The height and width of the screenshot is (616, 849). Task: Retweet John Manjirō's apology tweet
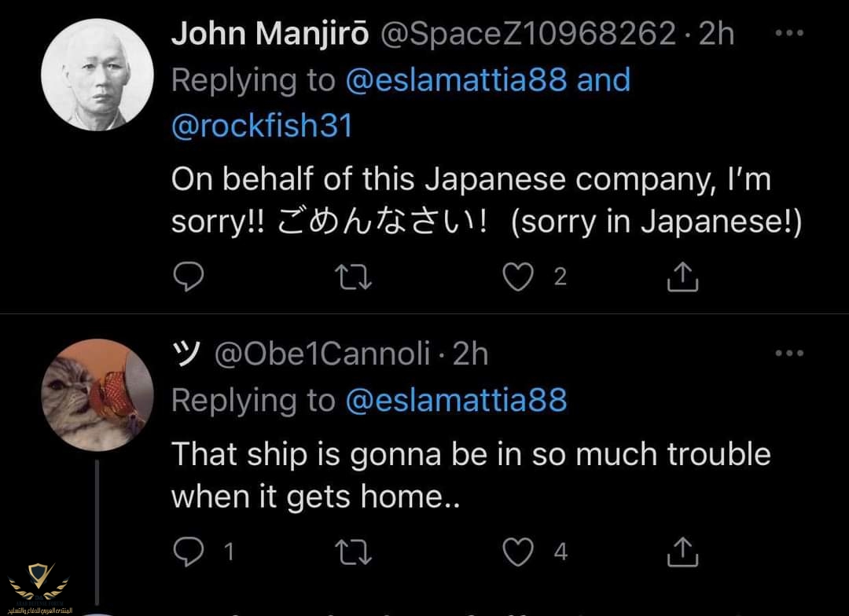pyautogui.click(x=355, y=277)
